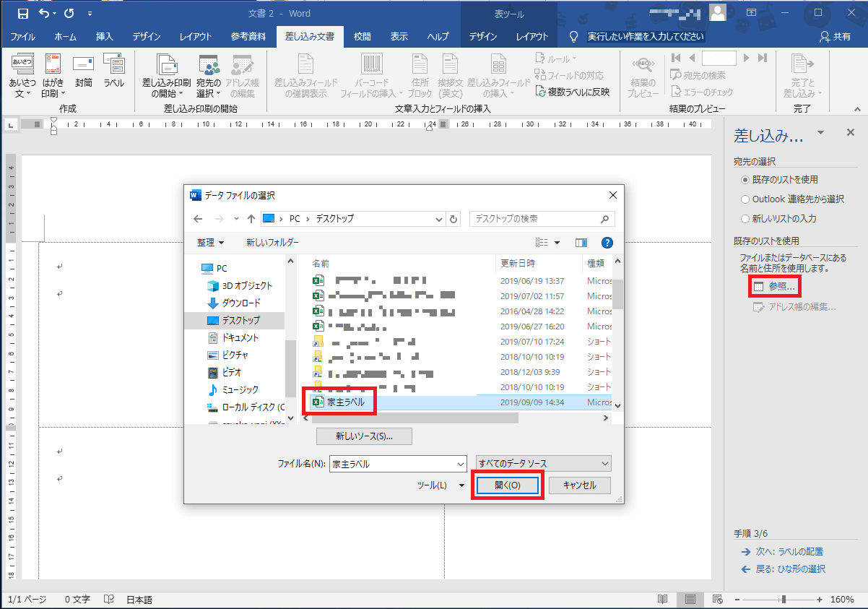Click the zoom slider handle in status bar

pos(784,600)
